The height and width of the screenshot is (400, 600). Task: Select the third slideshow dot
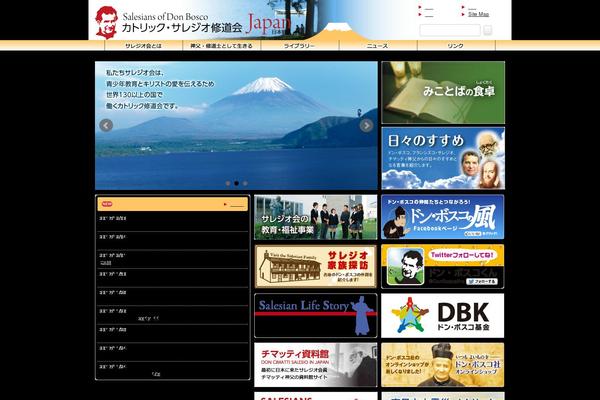[x=245, y=183]
